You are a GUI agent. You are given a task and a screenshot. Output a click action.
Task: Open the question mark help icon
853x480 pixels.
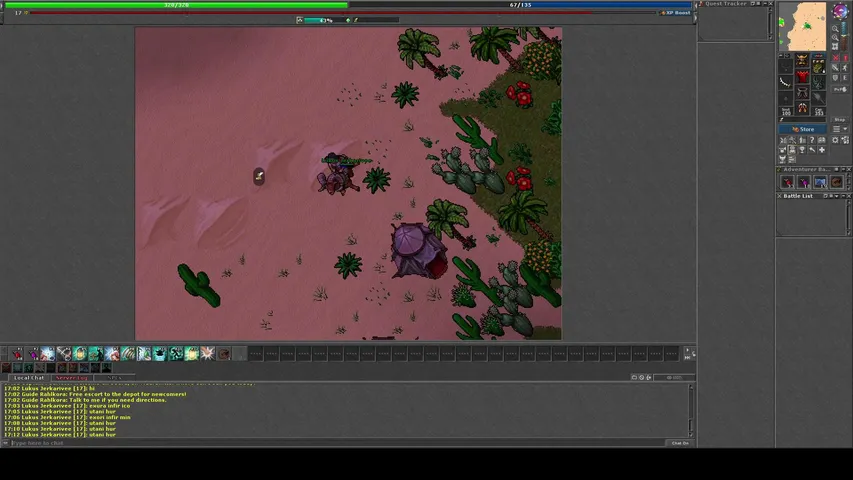click(812, 140)
